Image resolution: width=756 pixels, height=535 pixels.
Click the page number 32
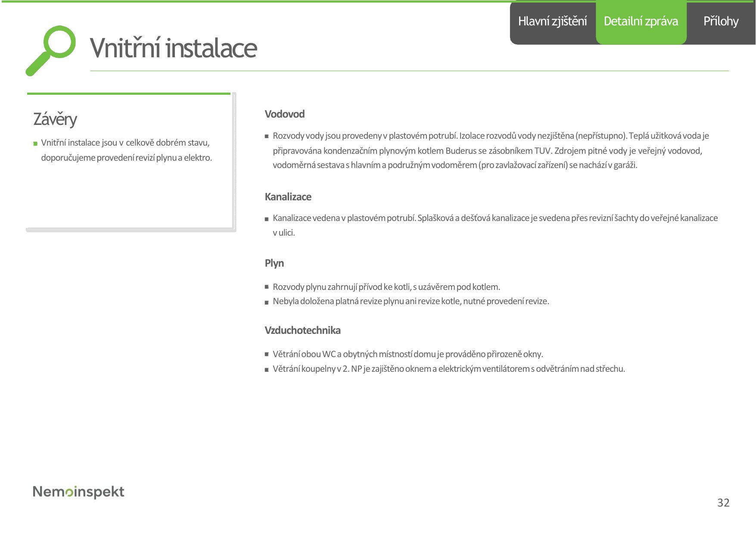coord(723,503)
